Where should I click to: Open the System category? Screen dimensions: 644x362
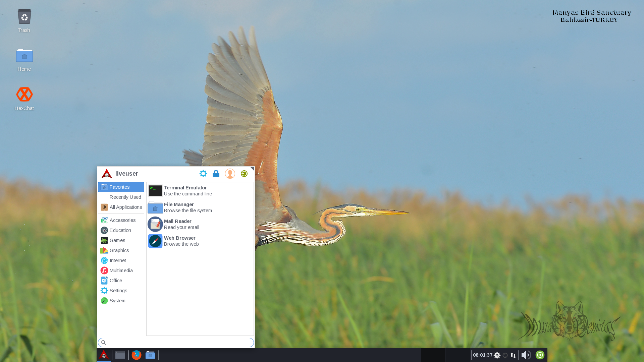pos(121,301)
